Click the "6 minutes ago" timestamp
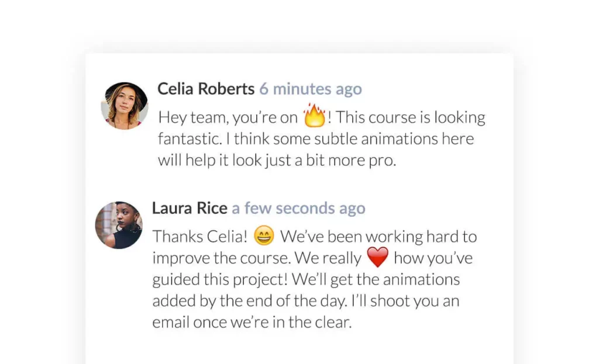 [x=311, y=89]
